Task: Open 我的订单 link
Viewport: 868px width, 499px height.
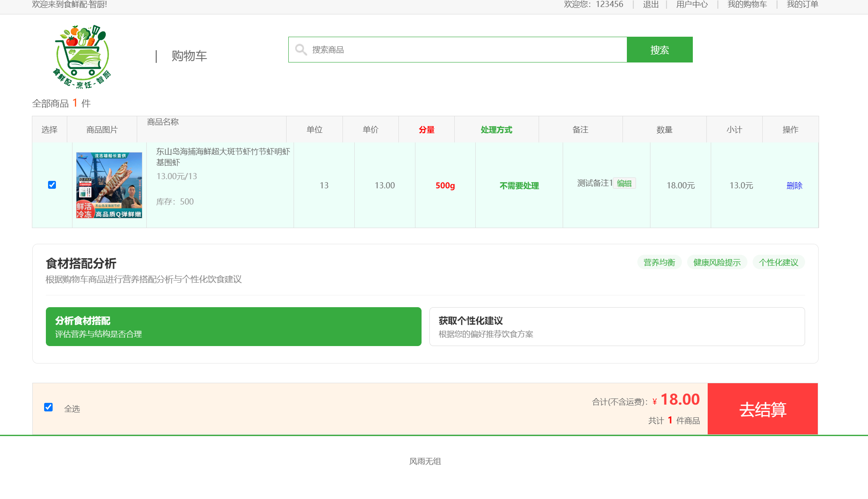Action: coord(802,4)
